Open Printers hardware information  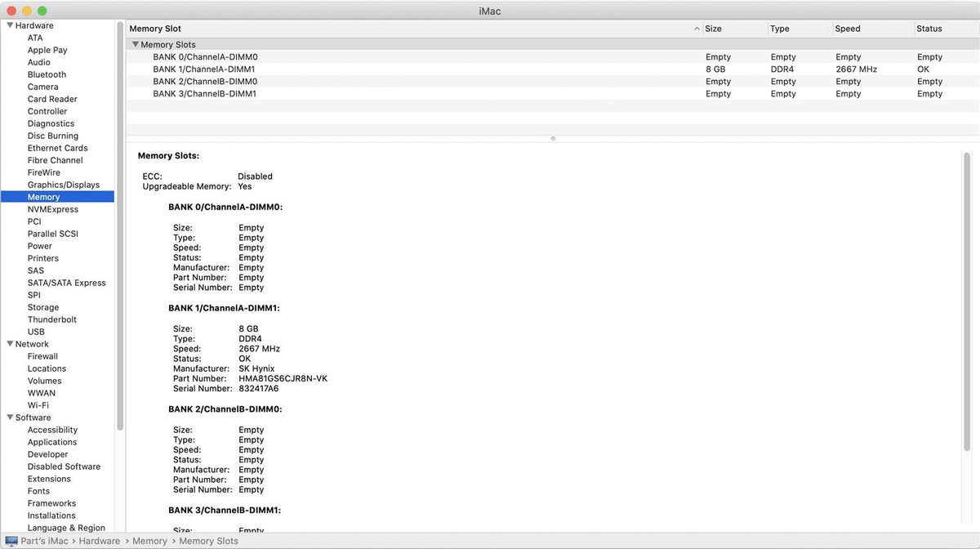tap(43, 257)
